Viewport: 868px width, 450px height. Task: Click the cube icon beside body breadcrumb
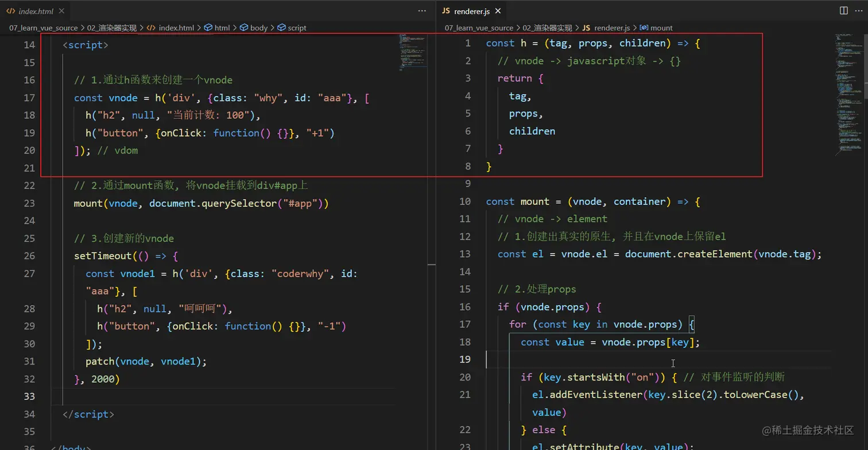point(244,28)
